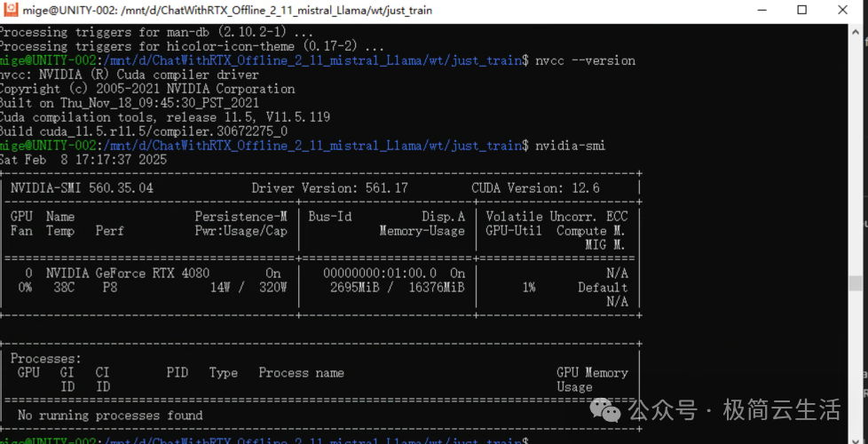Click 'Copyright (c) 2005-2021 NVIDIA Corporation' line
868x444 pixels.
point(147,89)
